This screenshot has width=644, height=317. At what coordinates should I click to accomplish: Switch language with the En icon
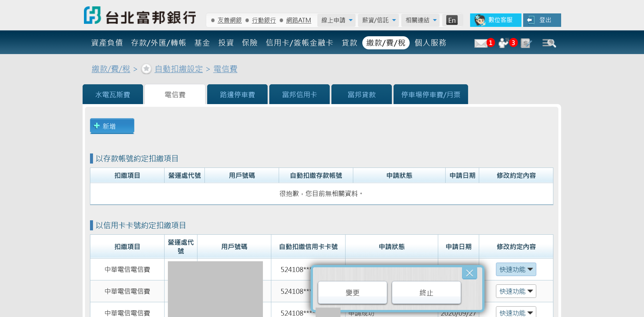click(452, 20)
